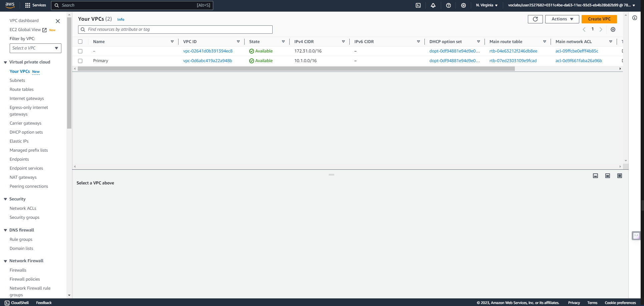The width and height of the screenshot is (644, 306).
Task: Open table preferences gear icon
Action: [x=613, y=29]
